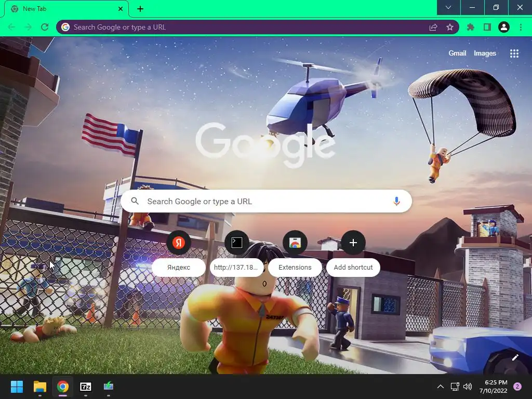The width and height of the screenshot is (532, 399).
Task: Click the Google icon in the address bar
Action: tap(65, 27)
